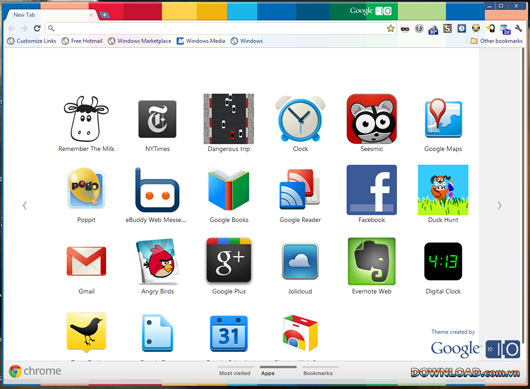
Task: Launch Google Reader app
Action: click(300, 189)
